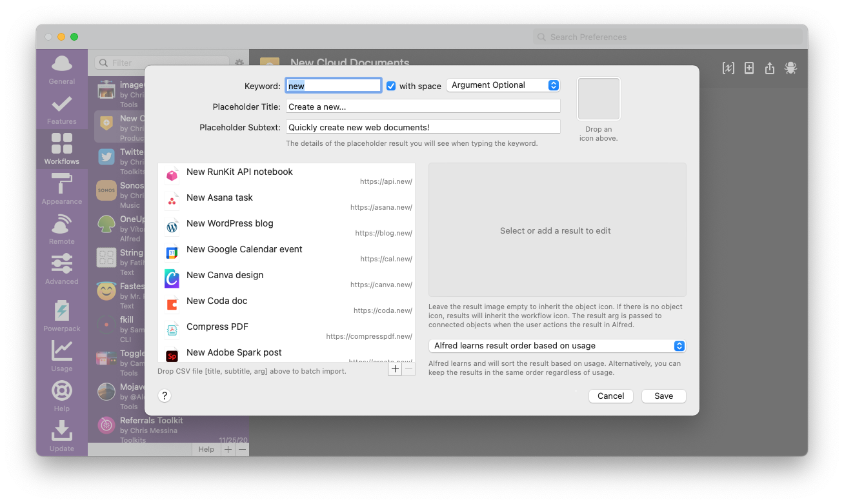Open the Features preferences tab
The width and height of the screenshot is (844, 504).
tap(62, 110)
